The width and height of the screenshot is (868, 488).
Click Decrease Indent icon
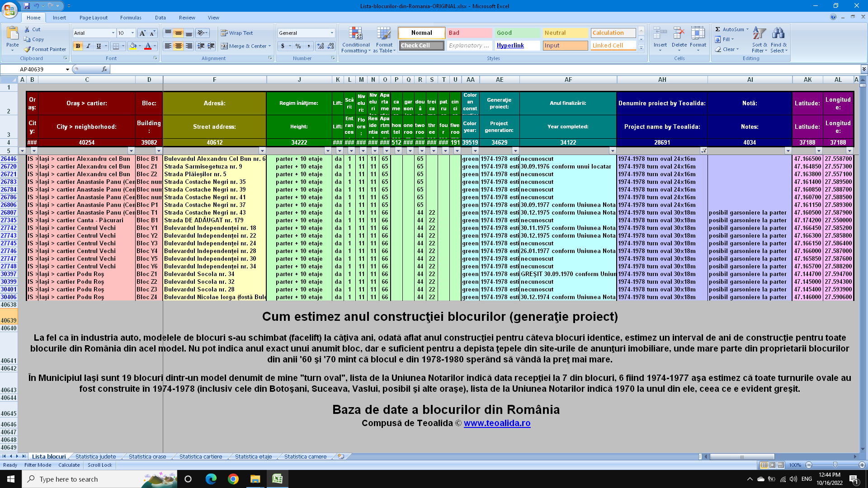201,46
